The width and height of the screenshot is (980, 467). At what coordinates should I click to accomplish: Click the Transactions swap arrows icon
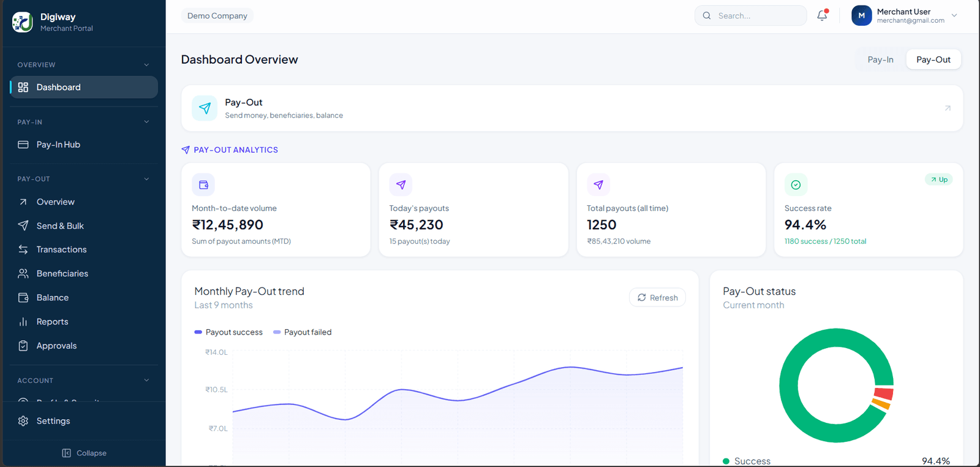23,249
